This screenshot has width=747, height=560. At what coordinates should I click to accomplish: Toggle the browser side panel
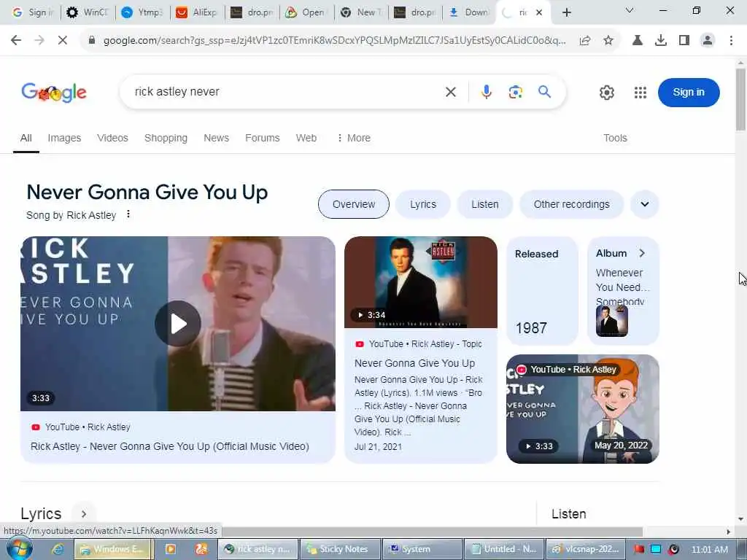coord(684,41)
